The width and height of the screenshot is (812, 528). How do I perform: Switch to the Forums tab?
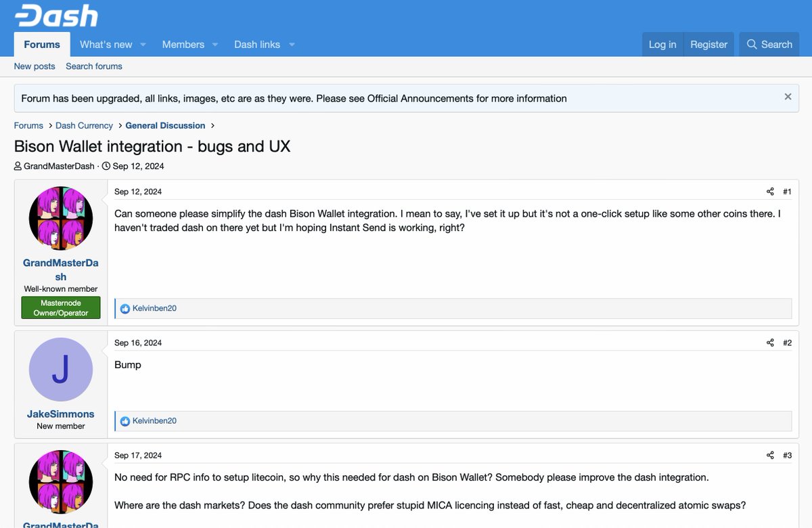point(42,44)
